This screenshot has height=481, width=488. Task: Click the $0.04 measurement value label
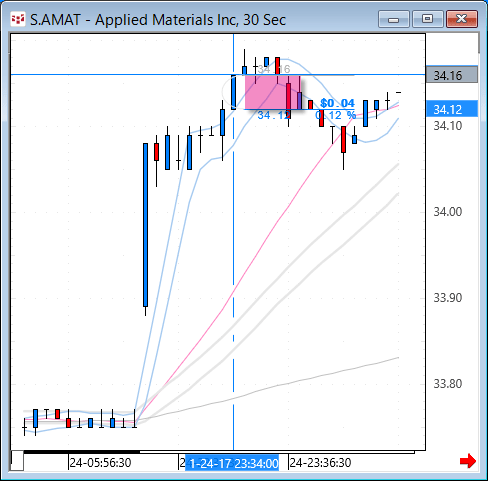coord(337,103)
